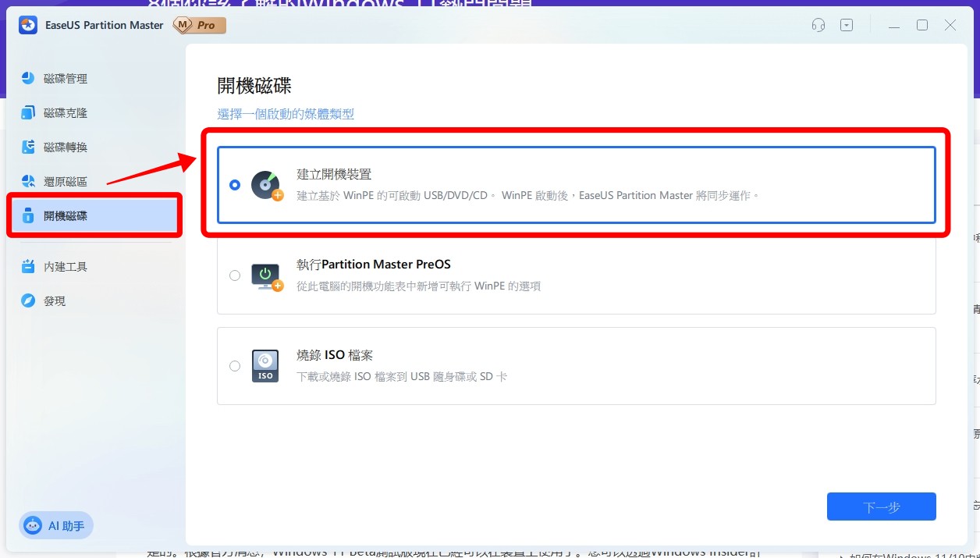Select the 燒錄 ISO 檔案 radio button
Screen dimensions: 980x558
[235, 366]
